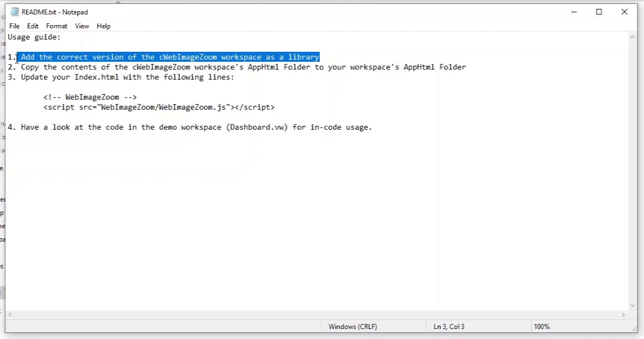The width and height of the screenshot is (644, 339).
Task: Click the "<!-- WebImageZoom -->" comment line
Action: pos(90,97)
